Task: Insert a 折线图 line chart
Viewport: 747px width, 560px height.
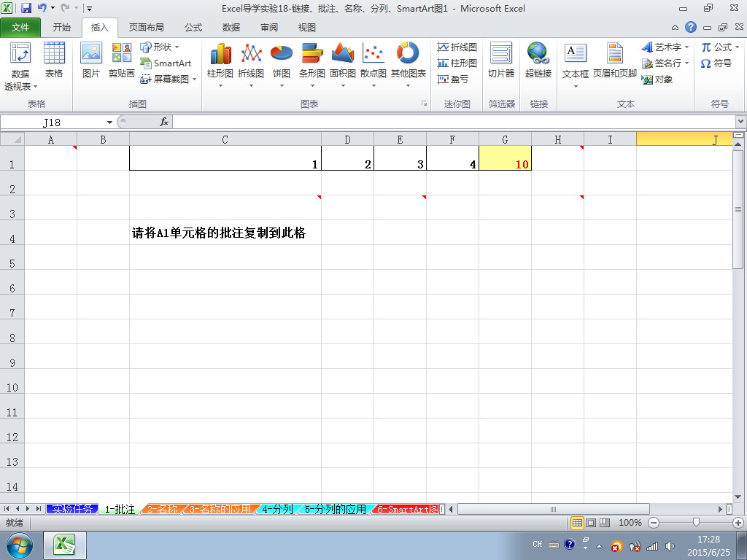Action: 251,65
